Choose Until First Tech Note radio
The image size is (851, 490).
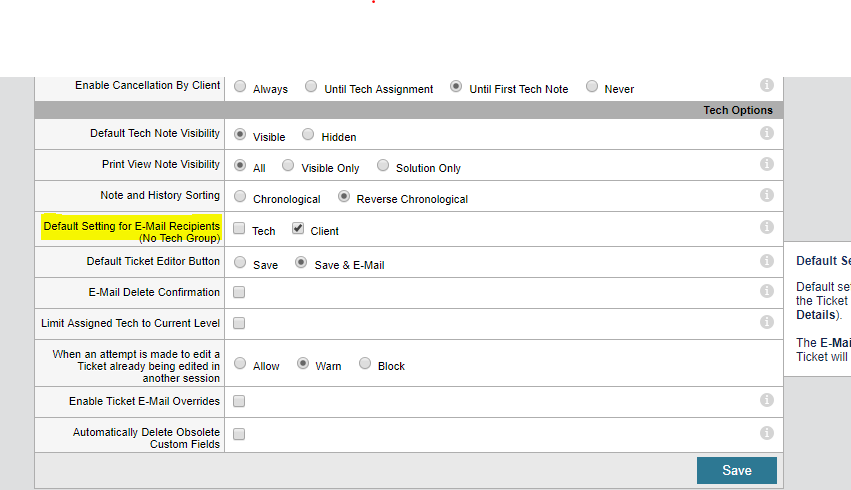tap(456, 86)
